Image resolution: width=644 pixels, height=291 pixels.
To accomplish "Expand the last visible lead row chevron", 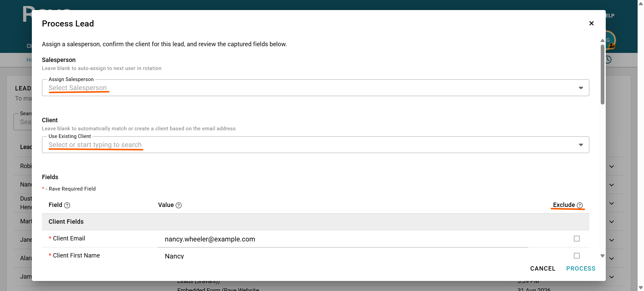I will pyautogui.click(x=612, y=277).
